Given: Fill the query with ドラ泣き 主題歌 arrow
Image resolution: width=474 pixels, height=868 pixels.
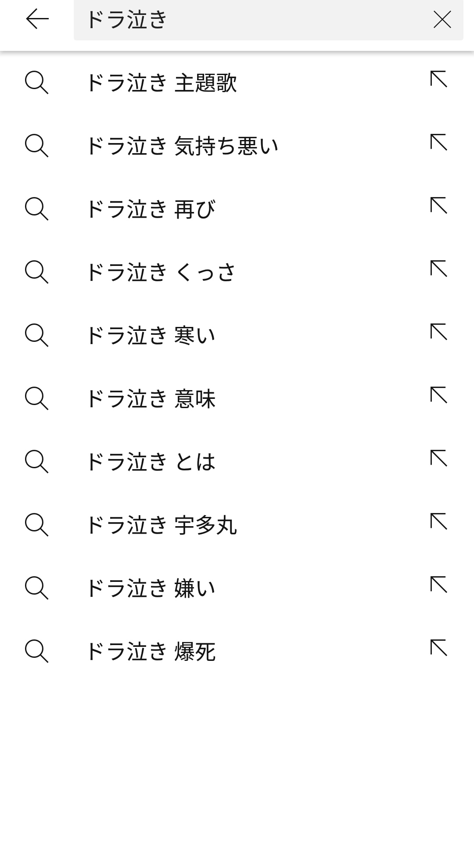Looking at the screenshot, I should [x=438, y=79].
